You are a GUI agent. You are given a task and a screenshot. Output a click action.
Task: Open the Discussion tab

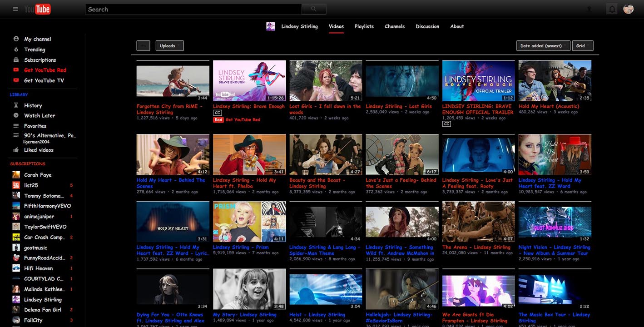(x=427, y=26)
